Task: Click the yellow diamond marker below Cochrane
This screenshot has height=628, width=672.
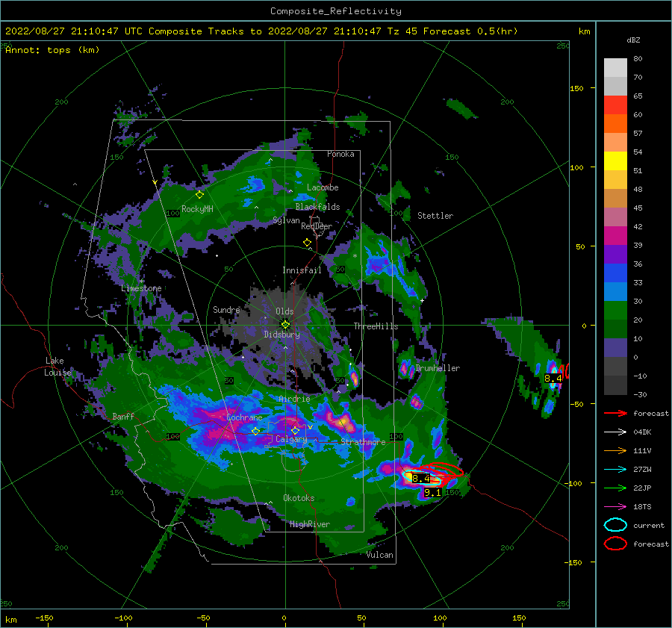Action: pyautogui.click(x=255, y=431)
